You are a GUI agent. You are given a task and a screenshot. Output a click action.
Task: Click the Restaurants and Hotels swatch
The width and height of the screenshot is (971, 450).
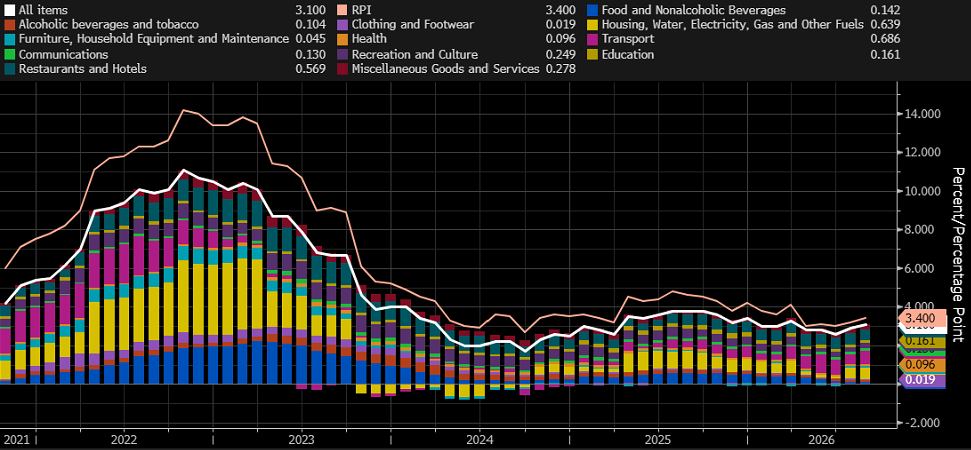tap(9, 69)
